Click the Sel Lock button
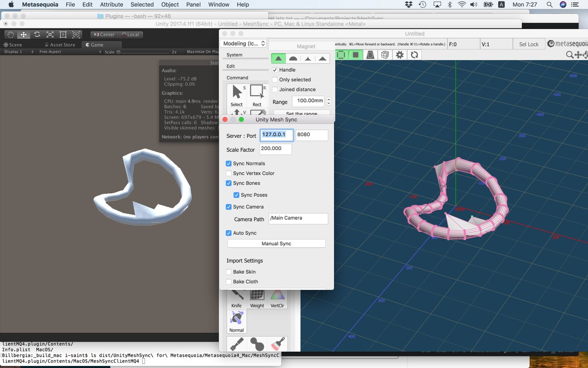588x368 pixels. pos(529,44)
